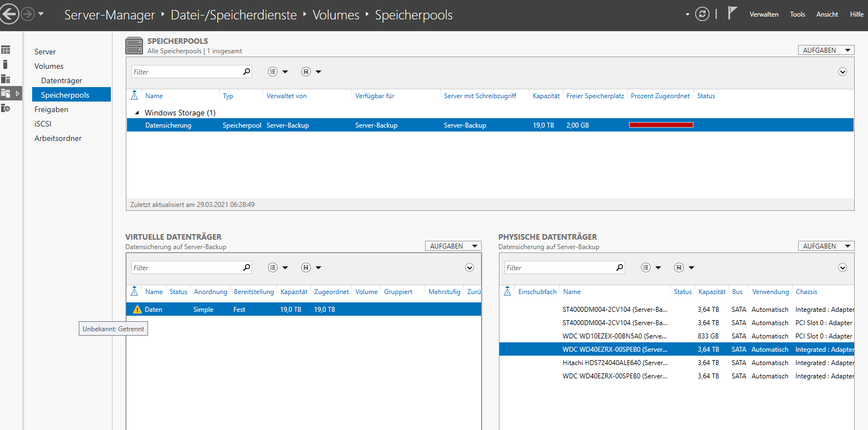Click the red Prozent Zugeordnet bar
The width and height of the screenshot is (868, 430).
661,125
